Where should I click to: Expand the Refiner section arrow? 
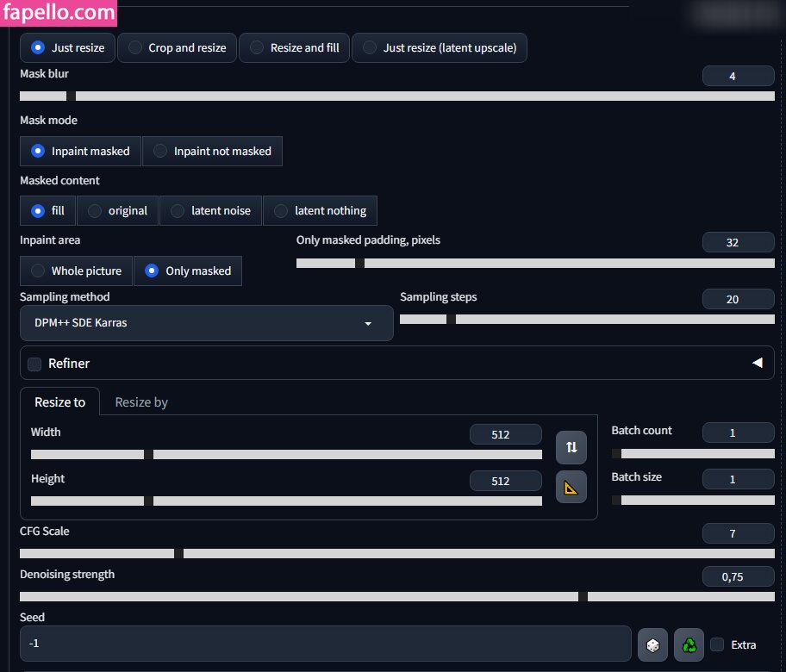757,364
